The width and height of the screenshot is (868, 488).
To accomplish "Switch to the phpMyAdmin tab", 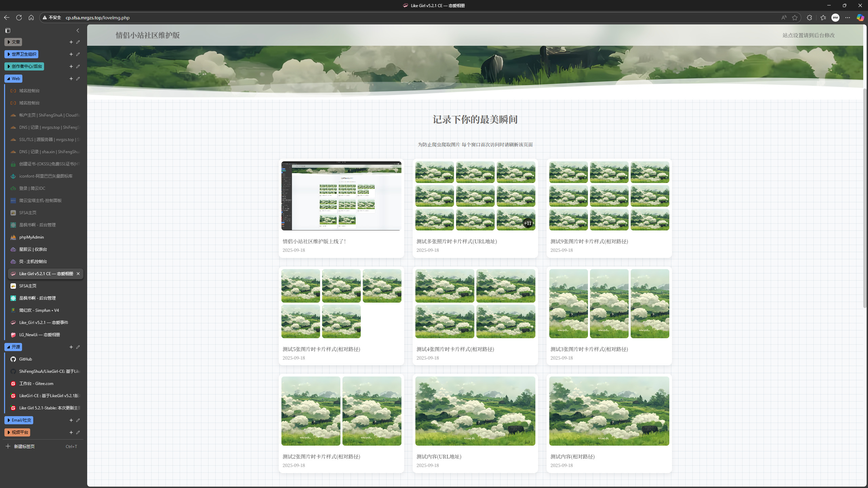I will point(32,237).
